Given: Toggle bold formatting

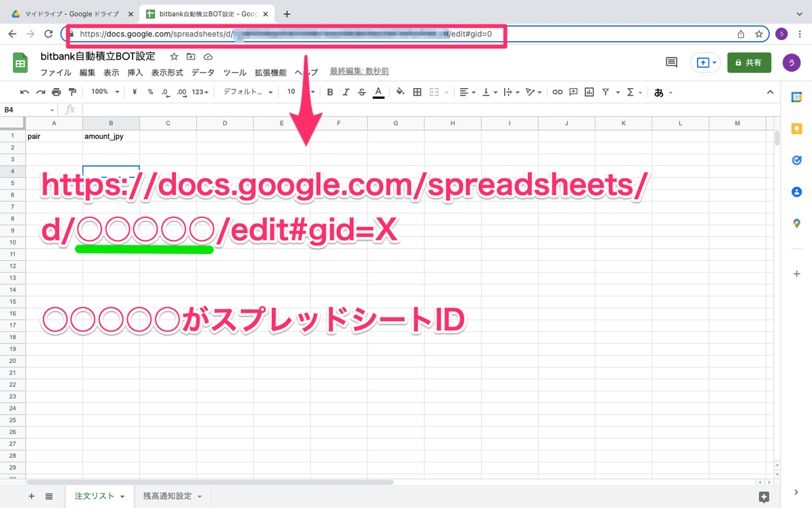Looking at the screenshot, I should click(x=330, y=92).
